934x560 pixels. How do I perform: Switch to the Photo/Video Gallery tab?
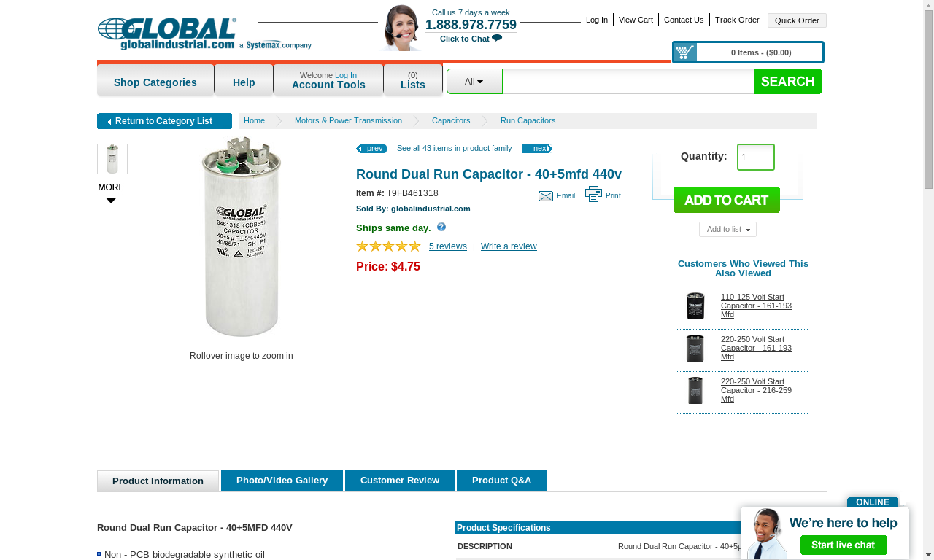[x=282, y=481]
